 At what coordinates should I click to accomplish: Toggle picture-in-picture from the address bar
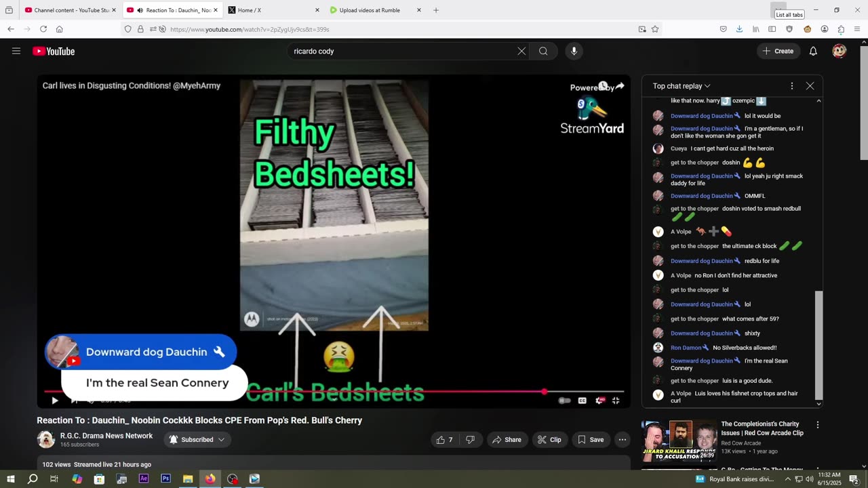pyautogui.click(x=642, y=29)
